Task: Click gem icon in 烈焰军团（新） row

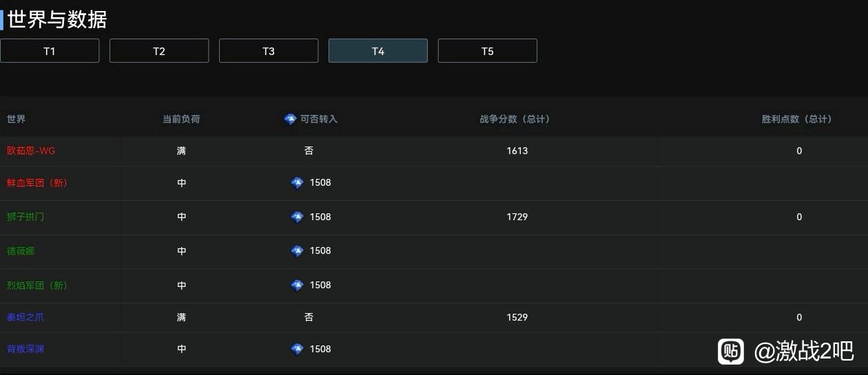Action: [x=297, y=285]
